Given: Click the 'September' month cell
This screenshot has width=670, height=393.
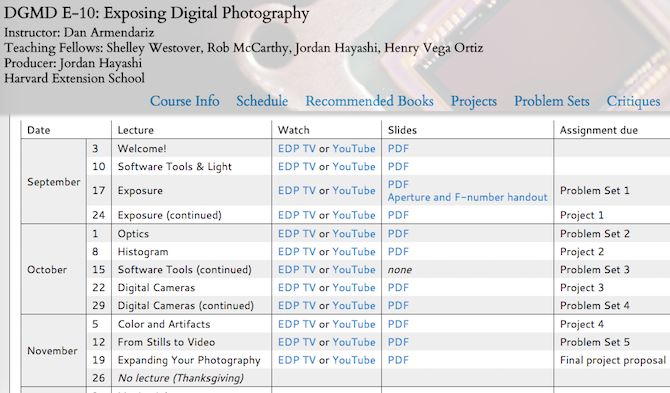Looking at the screenshot, I should pos(54,182).
